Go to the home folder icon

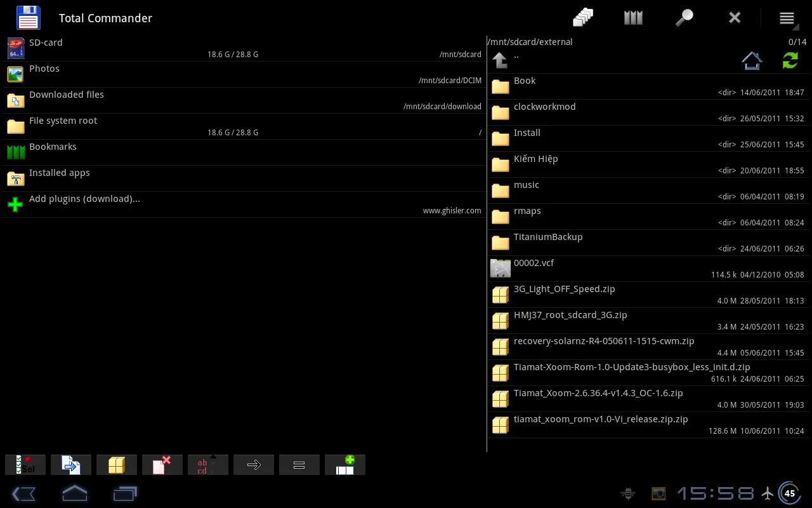point(752,60)
